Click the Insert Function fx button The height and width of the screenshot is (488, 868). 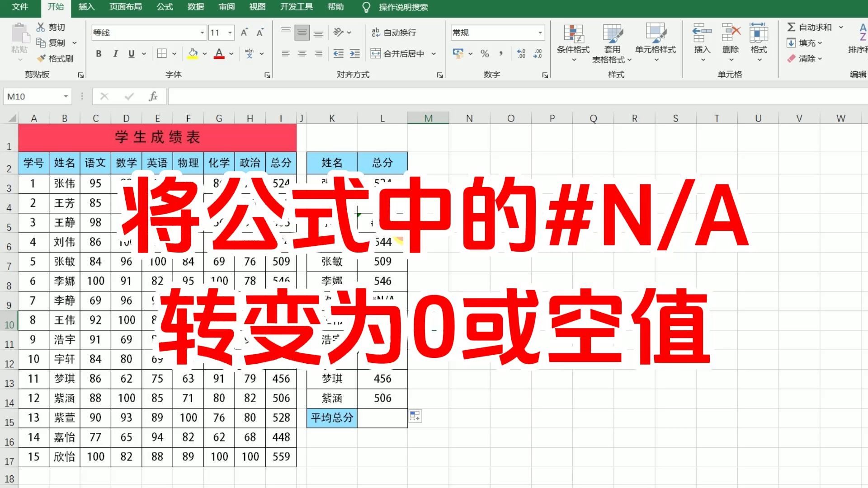pyautogui.click(x=153, y=96)
